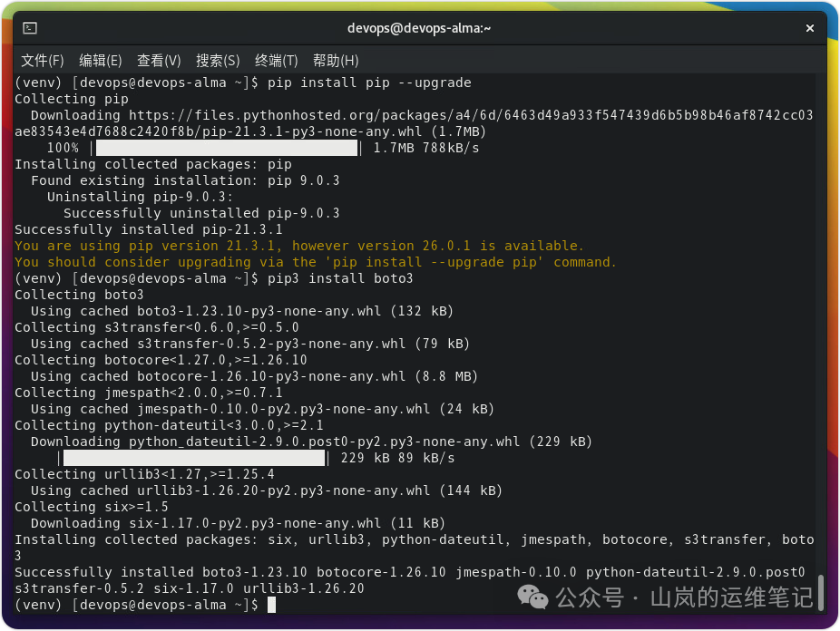840x631 pixels.
Task: Close the devops@devops-alma terminal window
Action: pyautogui.click(x=809, y=28)
